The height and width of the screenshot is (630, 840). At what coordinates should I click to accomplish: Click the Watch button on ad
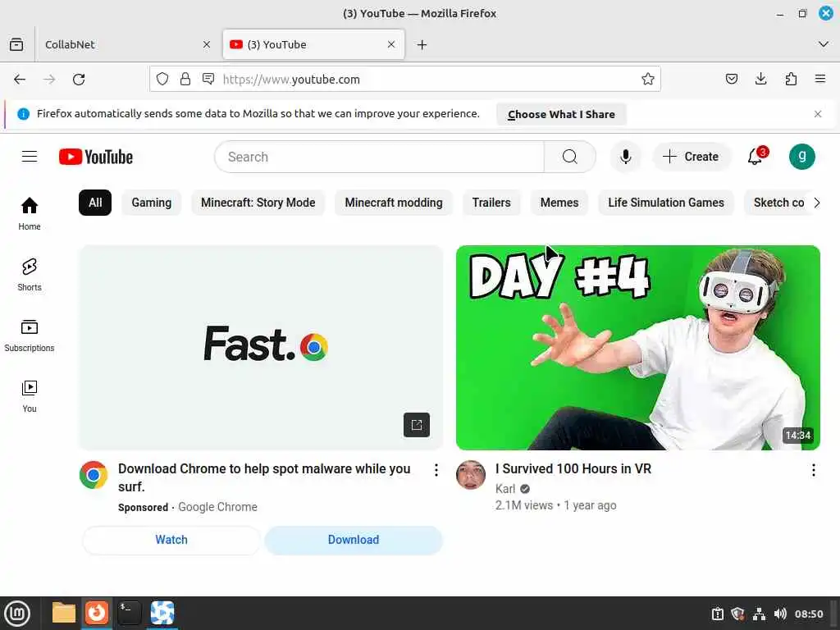click(171, 540)
